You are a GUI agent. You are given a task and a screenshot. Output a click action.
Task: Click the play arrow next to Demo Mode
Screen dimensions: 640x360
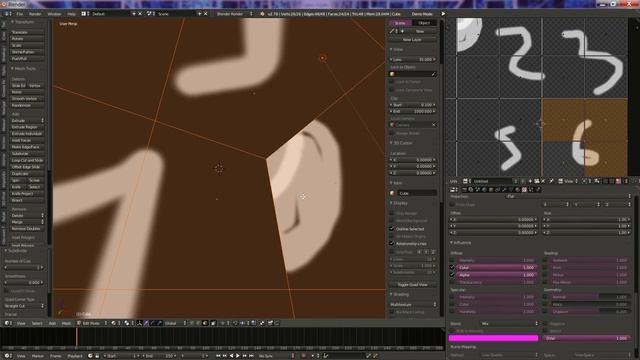[x=443, y=14]
